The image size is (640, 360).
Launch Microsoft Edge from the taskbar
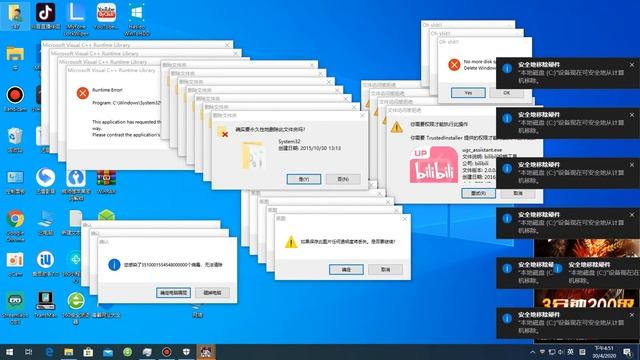click(49, 352)
